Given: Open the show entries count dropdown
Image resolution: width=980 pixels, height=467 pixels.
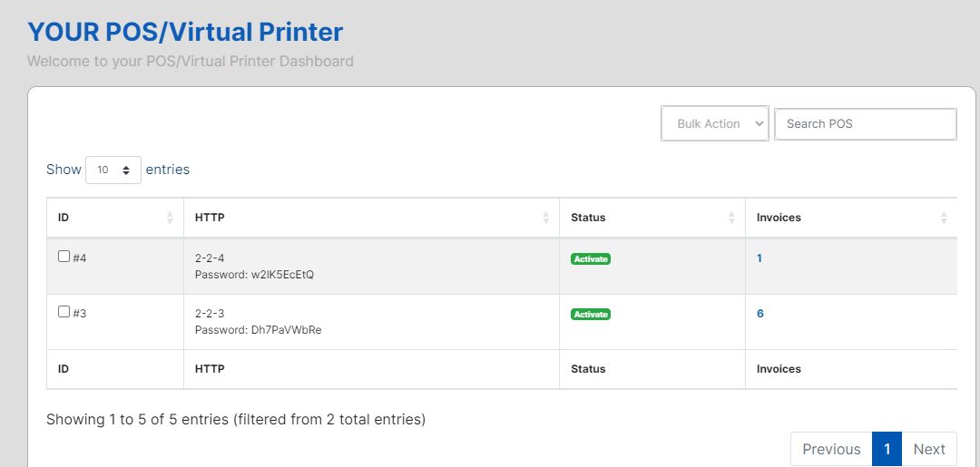Looking at the screenshot, I should (113, 170).
